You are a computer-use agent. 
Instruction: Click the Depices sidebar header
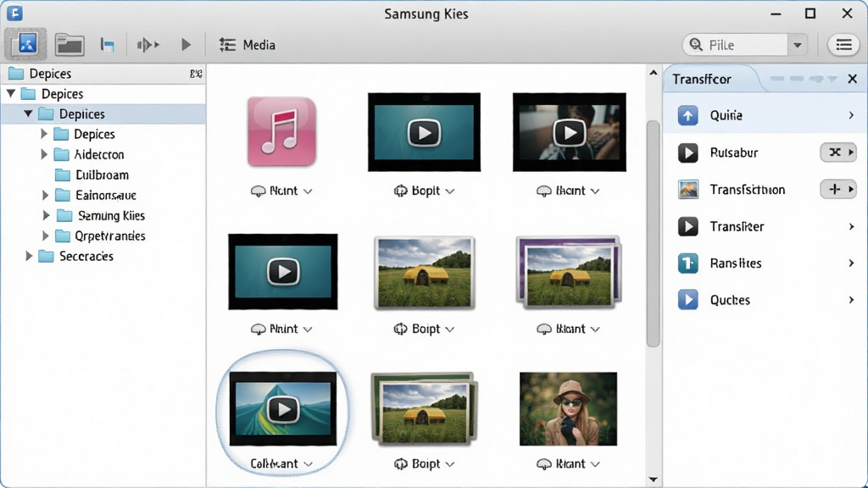click(x=103, y=74)
